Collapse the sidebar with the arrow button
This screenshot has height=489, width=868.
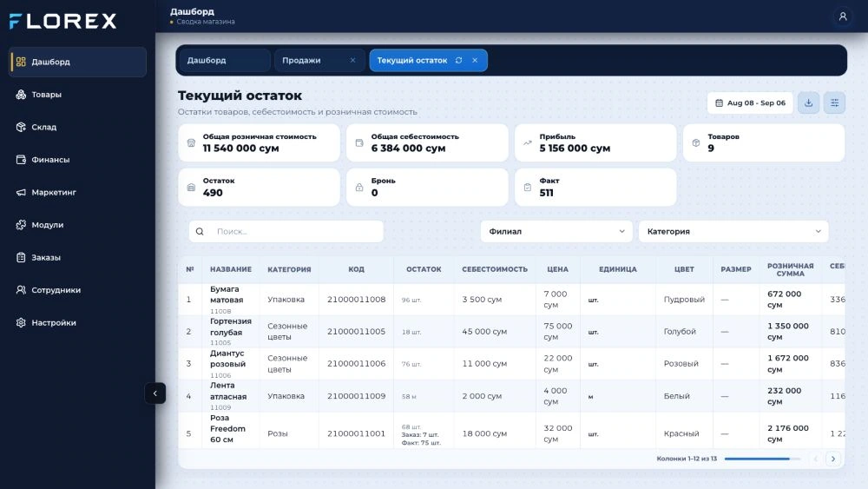[155, 393]
